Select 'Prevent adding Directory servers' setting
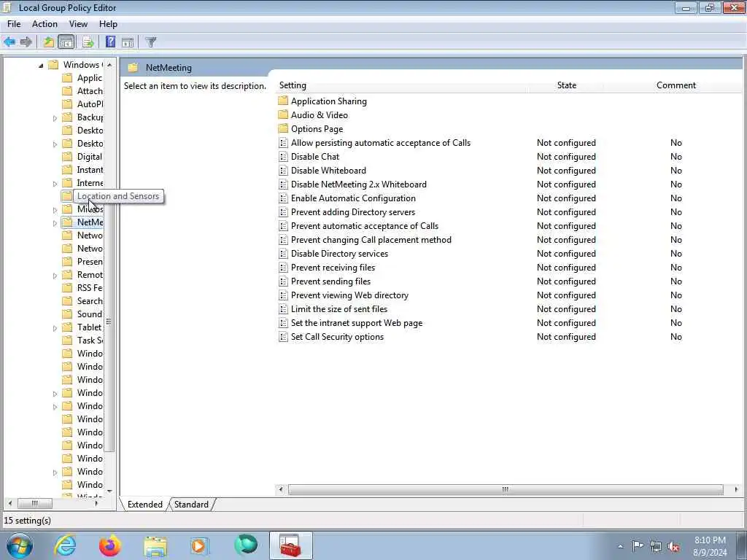 pyautogui.click(x=353, y=212)
